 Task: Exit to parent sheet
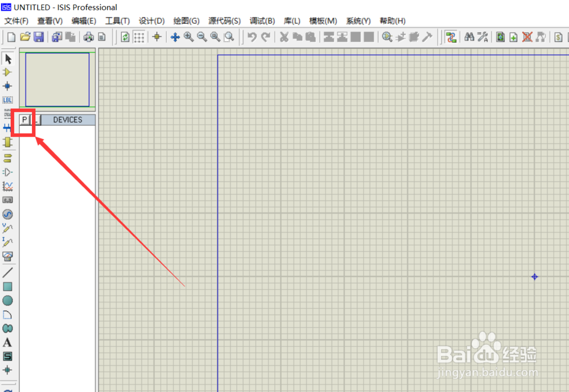(x=541, y=37)
